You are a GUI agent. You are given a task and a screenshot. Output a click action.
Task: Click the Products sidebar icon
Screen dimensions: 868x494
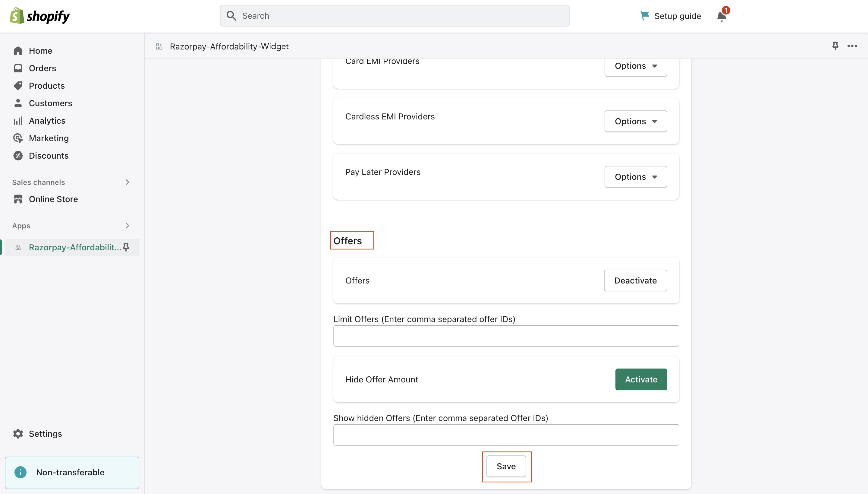(18, 85)
